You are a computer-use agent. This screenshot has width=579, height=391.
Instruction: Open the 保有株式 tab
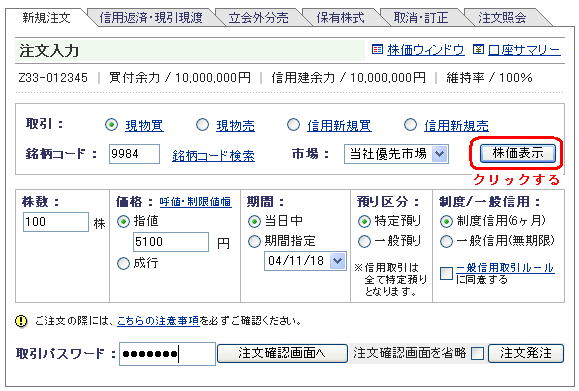tap(340, 18)
